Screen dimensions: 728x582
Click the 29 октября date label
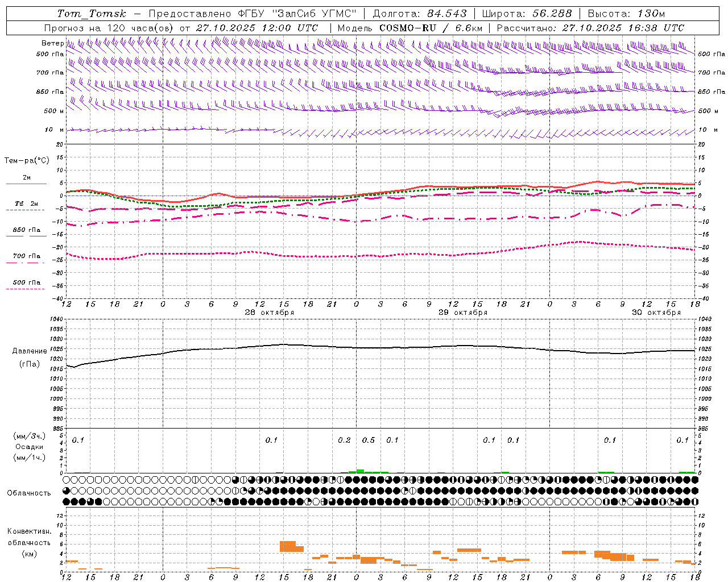click(x=462, y=313)
